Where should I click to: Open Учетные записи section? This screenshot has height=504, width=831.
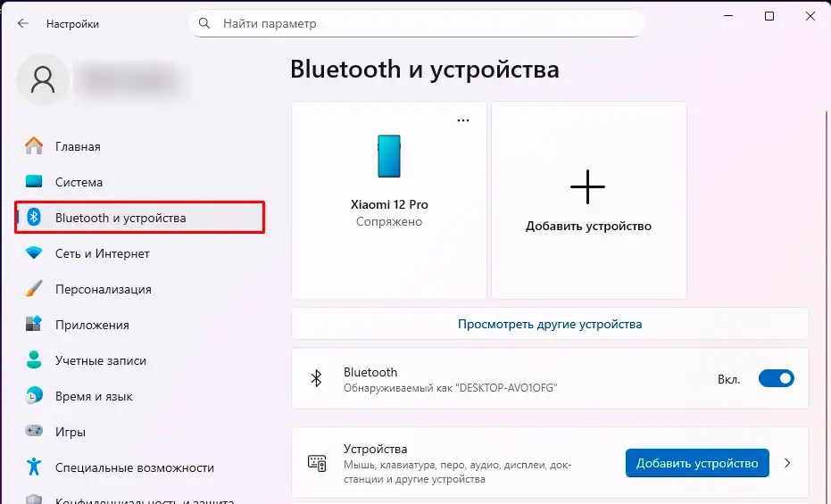click(x=140, y=360)
